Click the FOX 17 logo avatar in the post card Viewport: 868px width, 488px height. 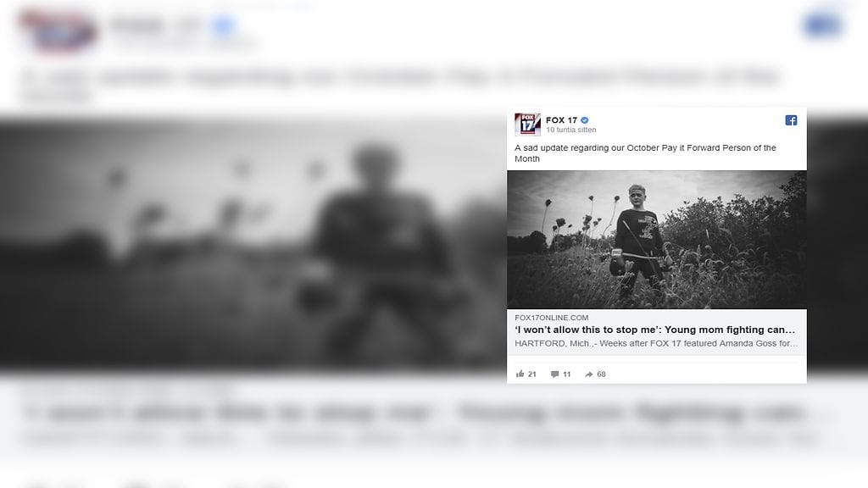(527, 125)
